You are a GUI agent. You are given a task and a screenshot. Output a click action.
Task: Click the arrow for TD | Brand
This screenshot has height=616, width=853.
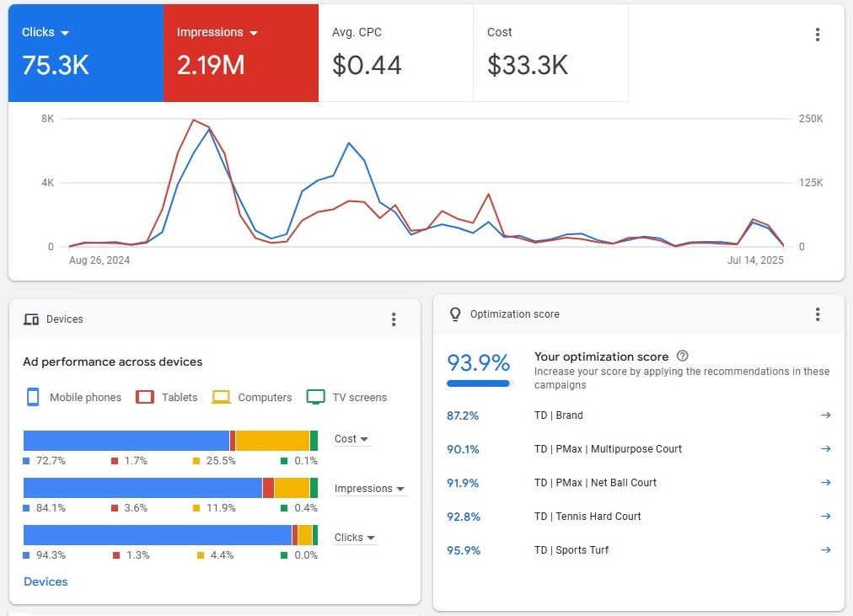pyautogui.click(x=825, y=415)
